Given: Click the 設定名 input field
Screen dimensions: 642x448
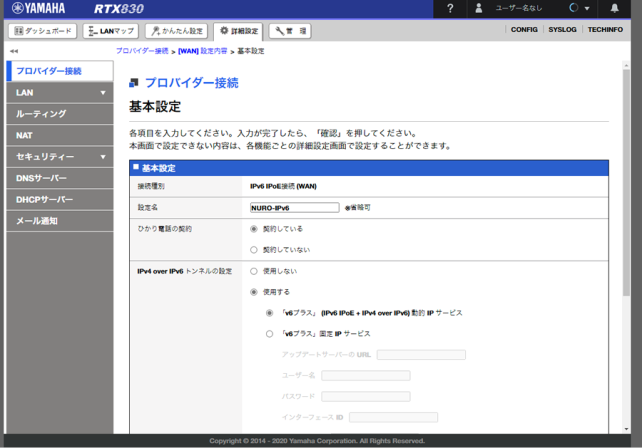Looking at the screenshot, I should [x=295, y=208].
